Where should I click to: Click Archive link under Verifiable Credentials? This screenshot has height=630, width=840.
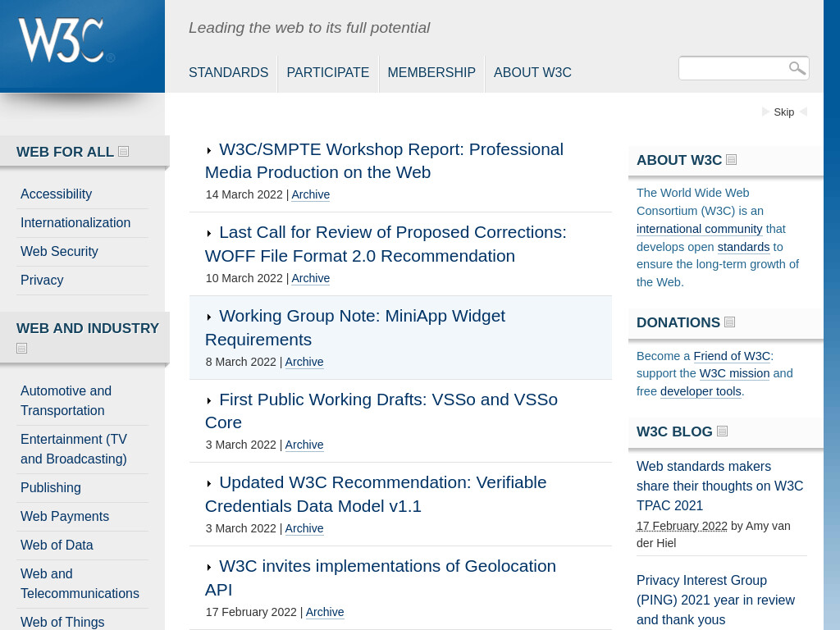click(x=304, y=528)
